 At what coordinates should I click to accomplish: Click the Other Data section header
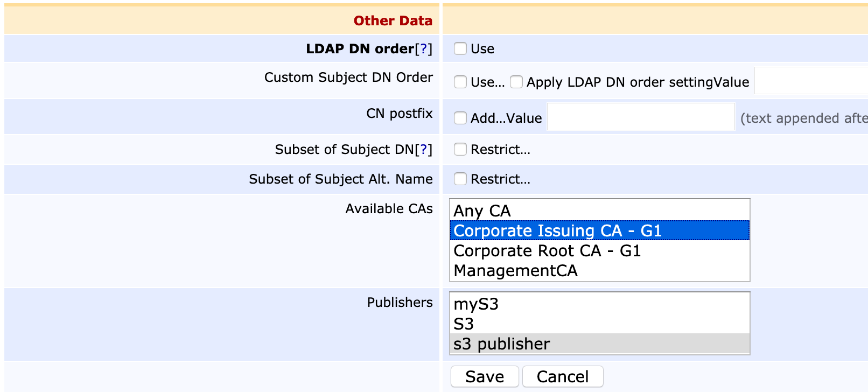393,20
